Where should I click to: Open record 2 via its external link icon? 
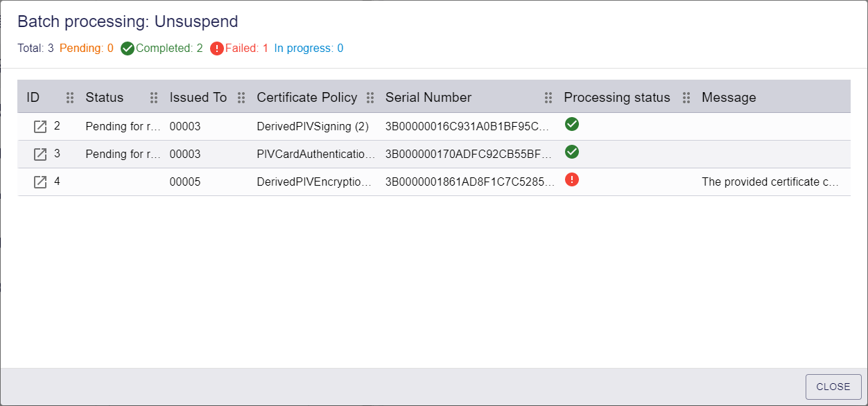point(40,127)
